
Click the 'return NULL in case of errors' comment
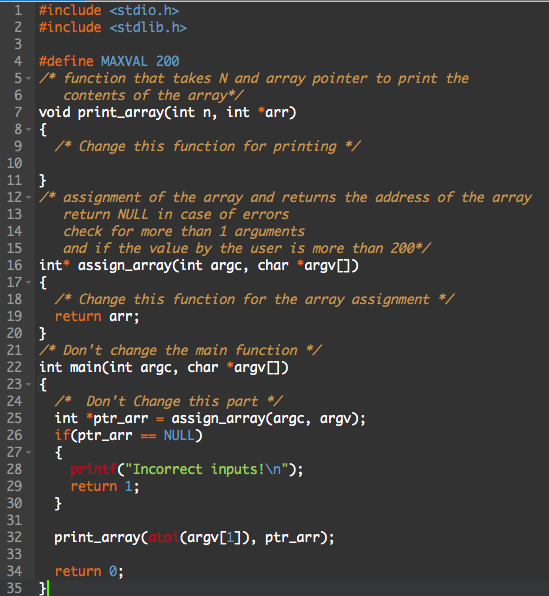pos(176,214)
